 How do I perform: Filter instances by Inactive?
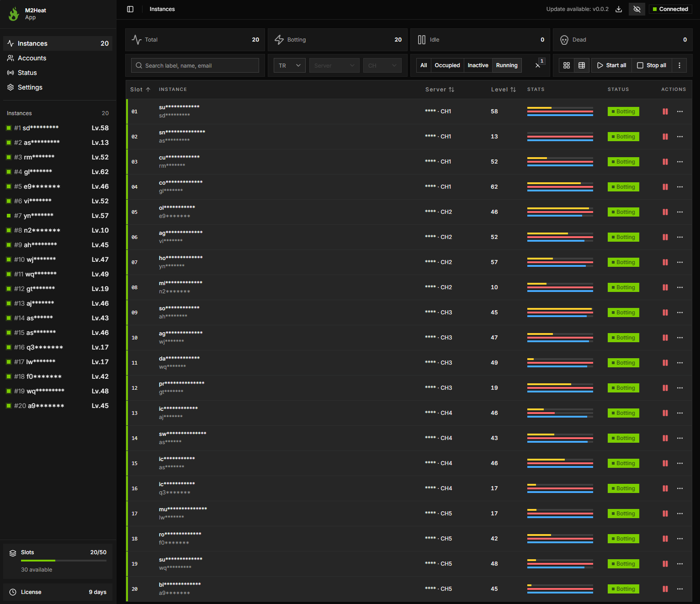point(478,65)
